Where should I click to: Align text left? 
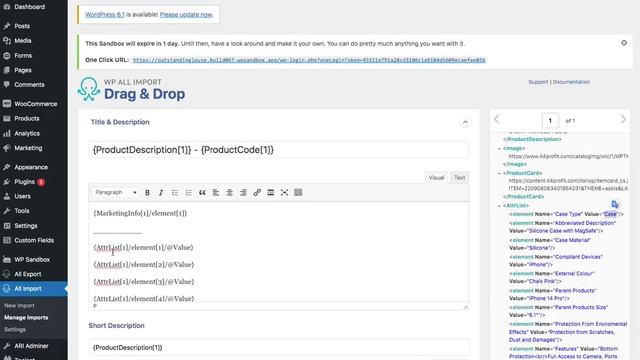216,193
